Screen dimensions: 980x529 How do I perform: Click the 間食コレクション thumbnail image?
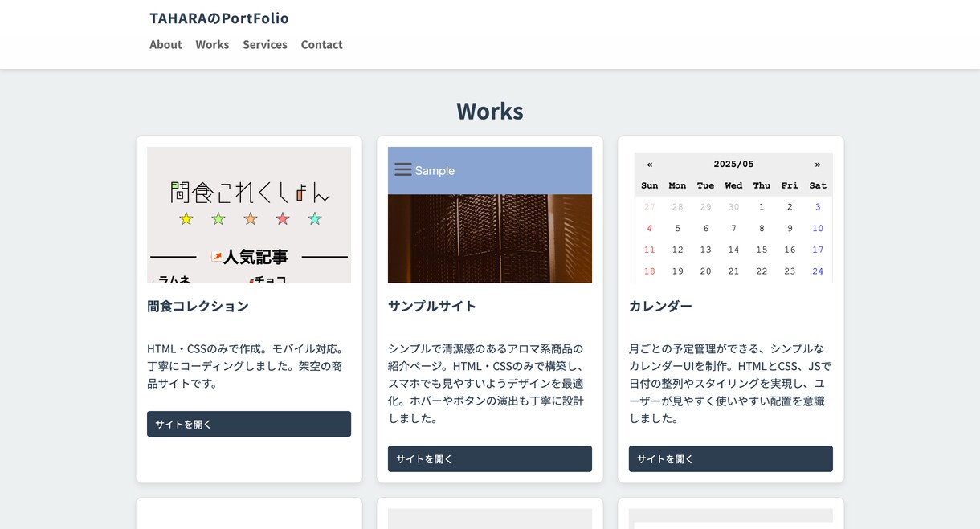(x=249, y=214)
